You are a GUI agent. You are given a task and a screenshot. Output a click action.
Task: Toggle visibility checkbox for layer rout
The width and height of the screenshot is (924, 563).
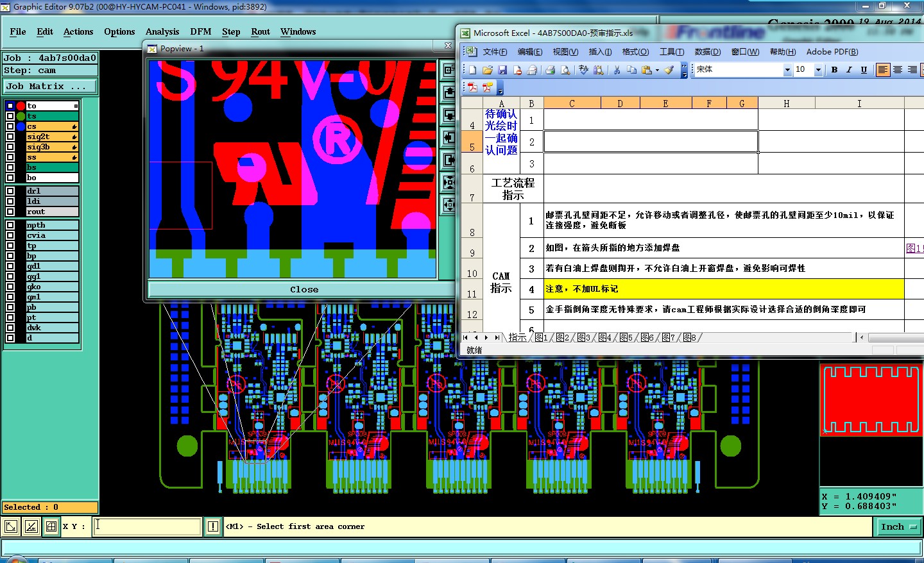click(10, 212)
